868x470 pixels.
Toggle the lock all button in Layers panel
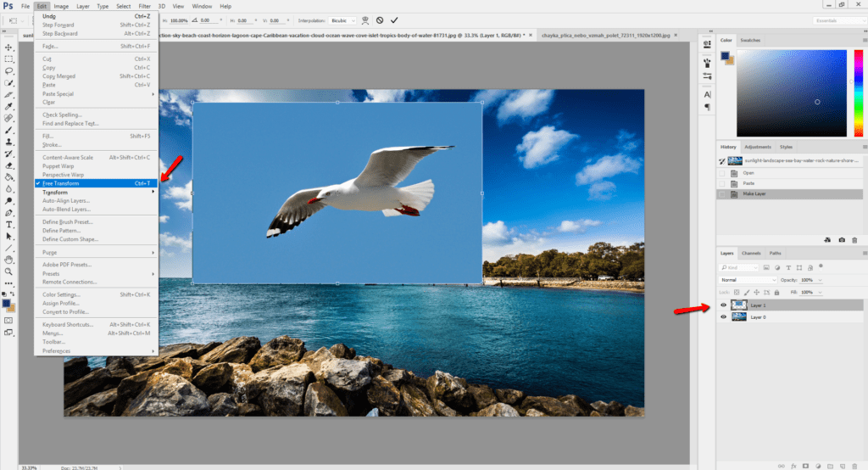click(x=776, y=292)
